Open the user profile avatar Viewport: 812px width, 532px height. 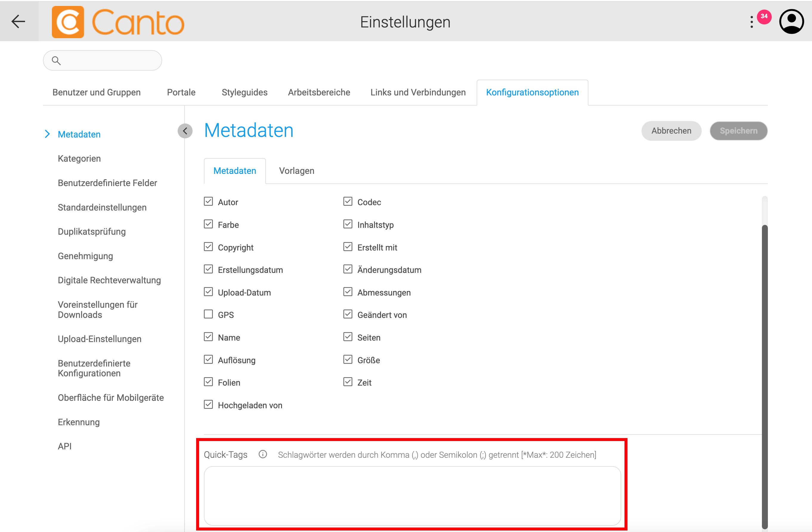coord(791,21)
